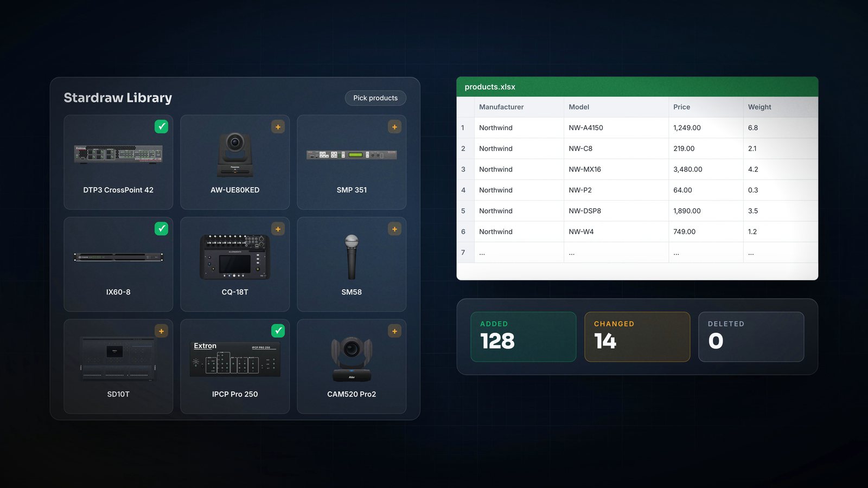Click the products.xlsx file title
The width and height of the screenshot is (868, 488).
point(490,87)
